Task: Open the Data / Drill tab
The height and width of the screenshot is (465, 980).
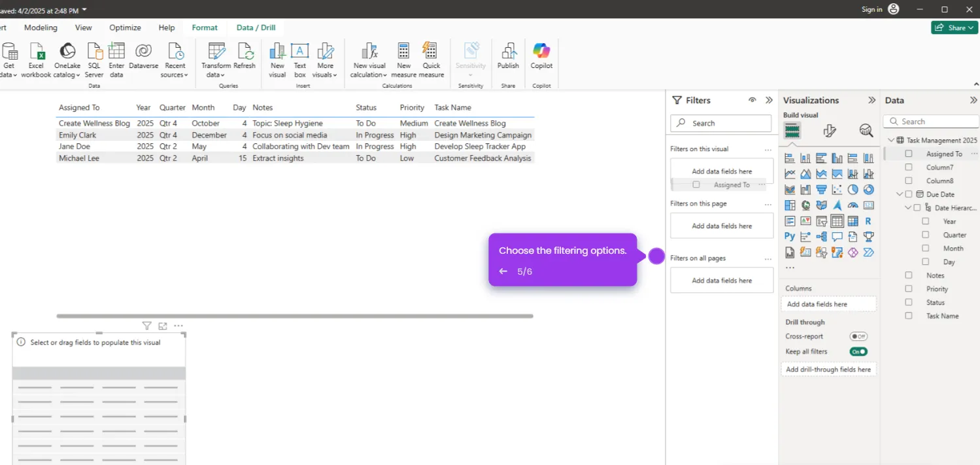Action: [x=256, y=27]
